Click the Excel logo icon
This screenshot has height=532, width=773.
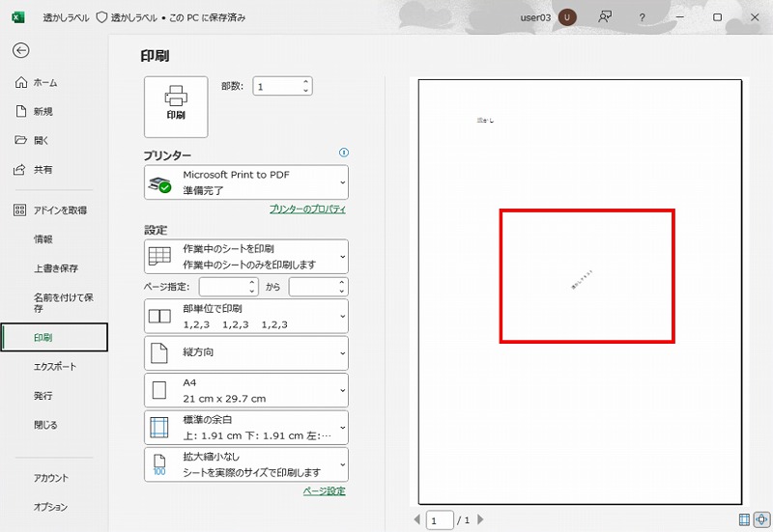click(18, 17)
